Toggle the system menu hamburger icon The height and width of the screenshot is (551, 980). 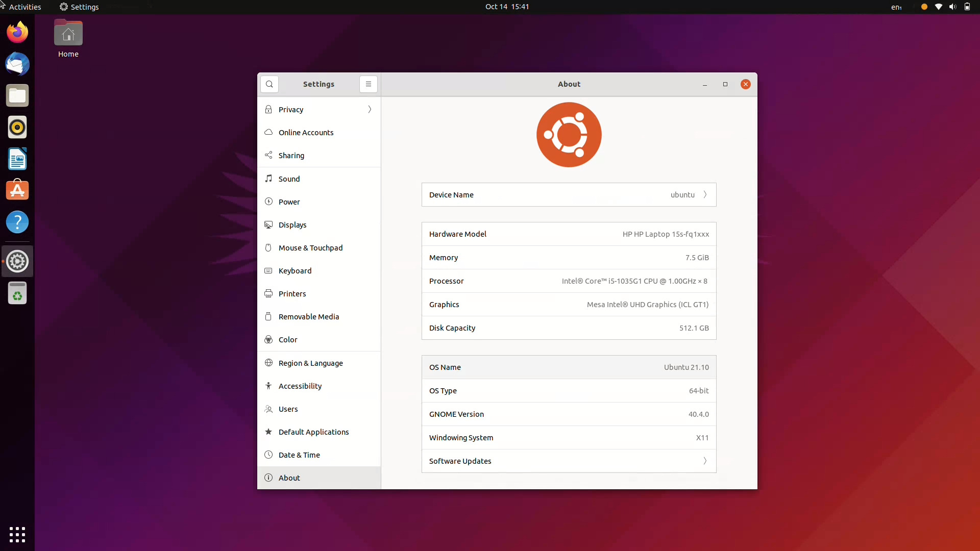tap(368, 84)
